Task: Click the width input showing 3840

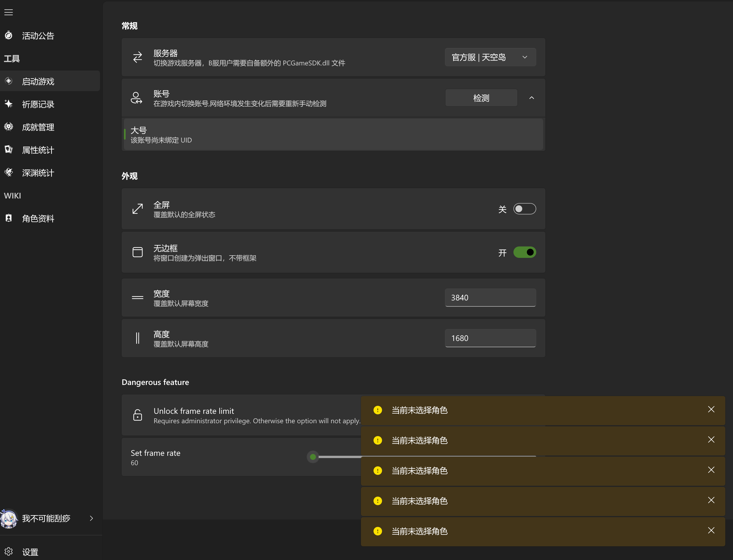Action: (490, 297)
